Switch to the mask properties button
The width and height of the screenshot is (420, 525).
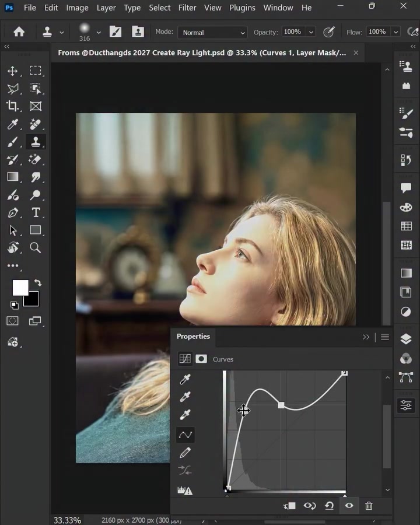click(x=201, y=359)
